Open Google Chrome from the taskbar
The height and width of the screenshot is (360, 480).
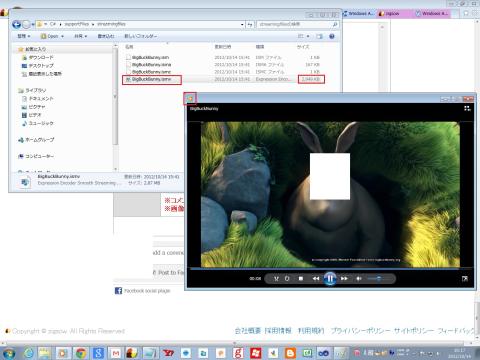pyautogui.click(x=81, y=353)
